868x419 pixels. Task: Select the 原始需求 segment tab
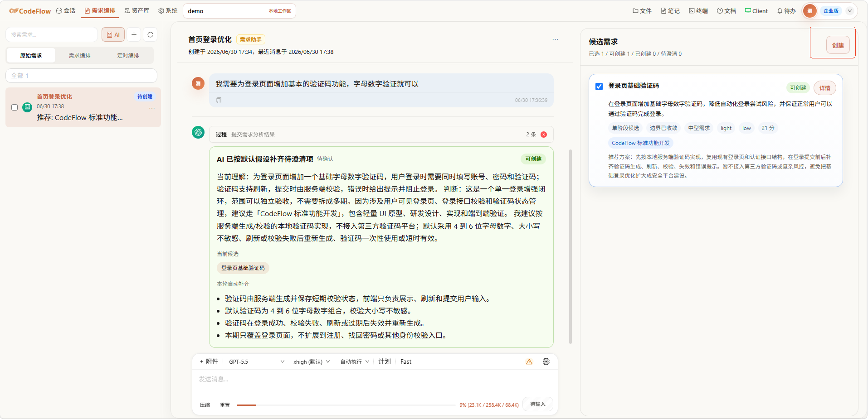pos(31,55)
